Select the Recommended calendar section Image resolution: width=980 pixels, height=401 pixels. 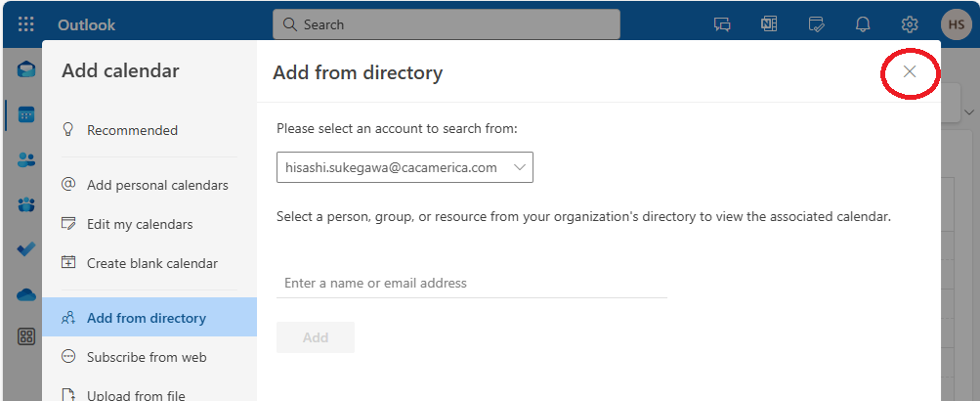click(132, 130)
